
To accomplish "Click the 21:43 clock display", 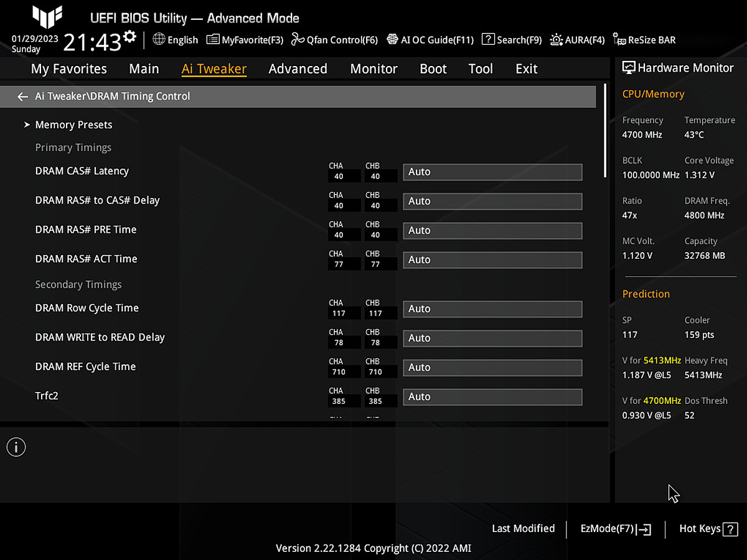I will 92,42.
